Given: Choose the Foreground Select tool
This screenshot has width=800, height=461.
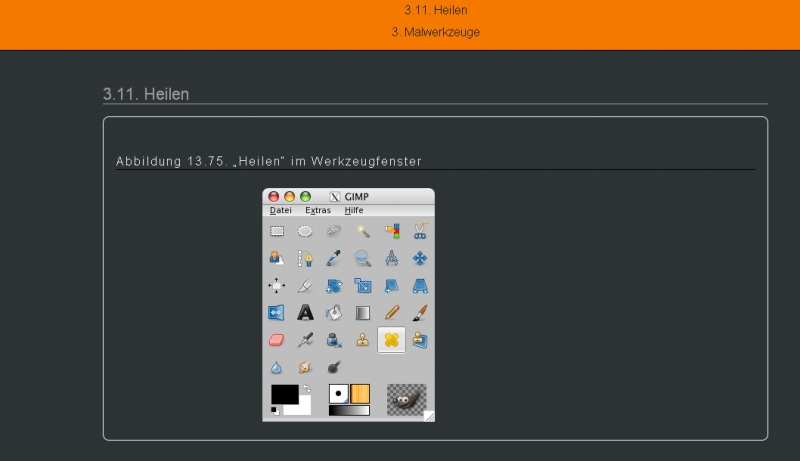Looking at the screenshot, I should [277, 259].
